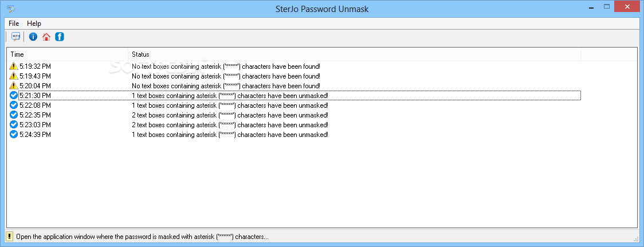Click the yellow exclamation status bar icon
This screenshot has width=644, height=247.
9,237
